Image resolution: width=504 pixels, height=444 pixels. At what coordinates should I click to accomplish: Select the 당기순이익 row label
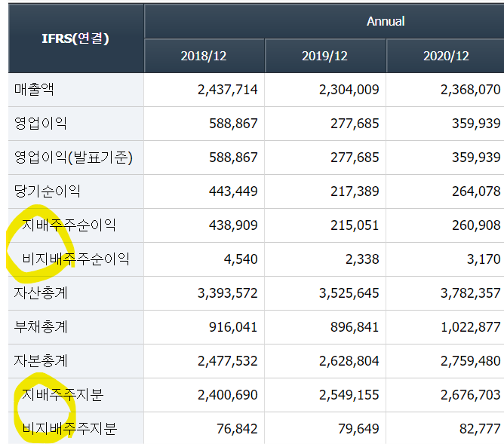[x=48, y=191]
